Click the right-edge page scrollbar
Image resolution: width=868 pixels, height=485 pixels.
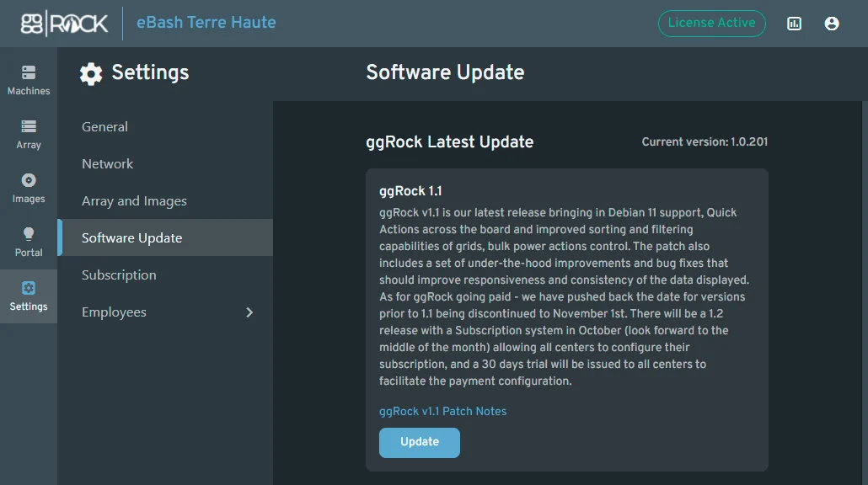point(865,293)
